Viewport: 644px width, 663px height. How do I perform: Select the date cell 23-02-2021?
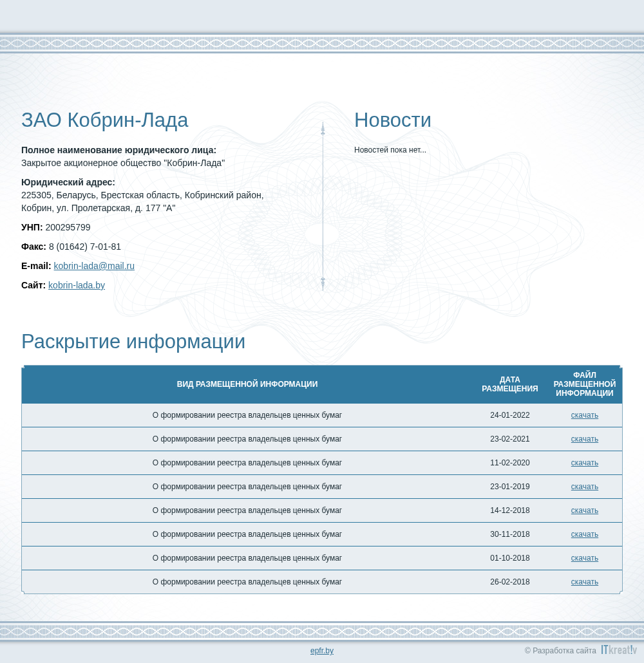tap(510, 439)
